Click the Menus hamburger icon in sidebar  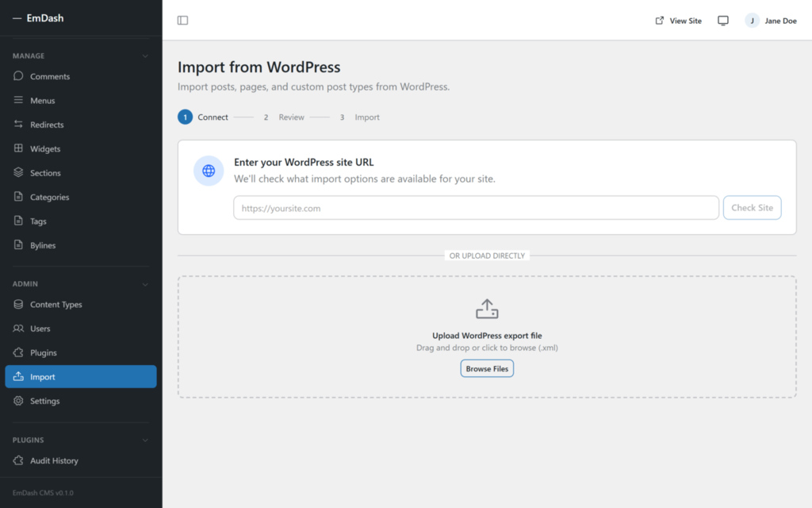(x=18, y=100)
